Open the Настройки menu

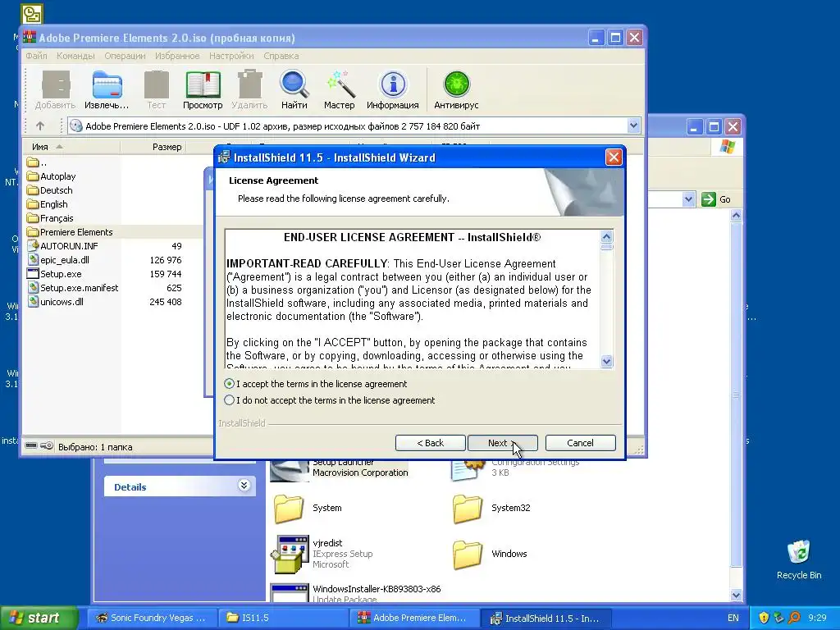pos(231,56)
